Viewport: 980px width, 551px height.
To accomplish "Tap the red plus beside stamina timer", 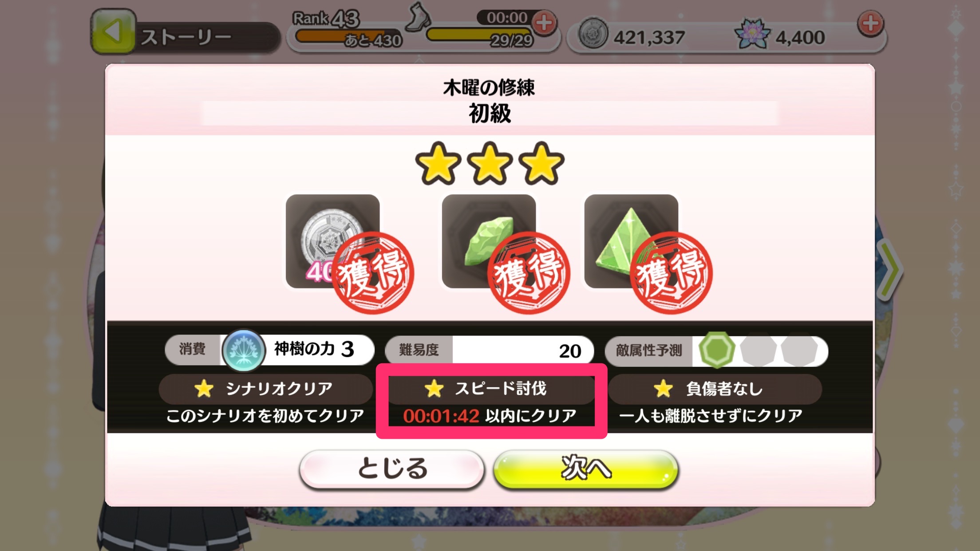I will [x=544, y=23].
